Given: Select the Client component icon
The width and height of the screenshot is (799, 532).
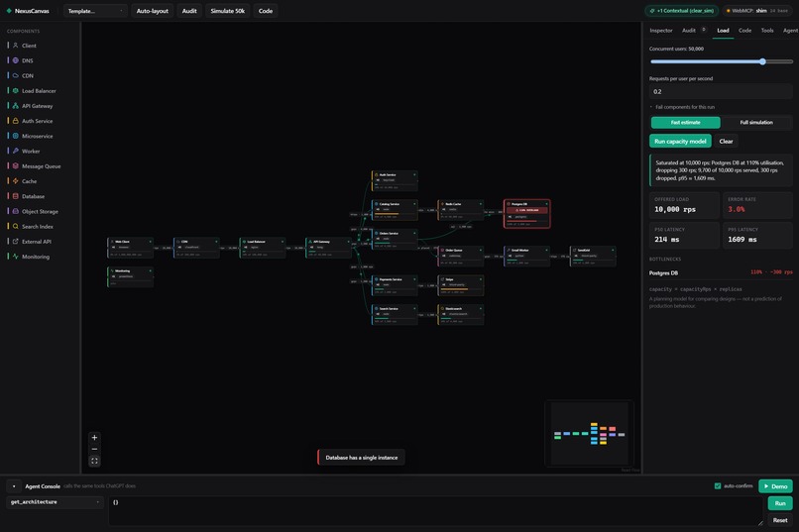Looking at the screenshot, I should 16,46.
